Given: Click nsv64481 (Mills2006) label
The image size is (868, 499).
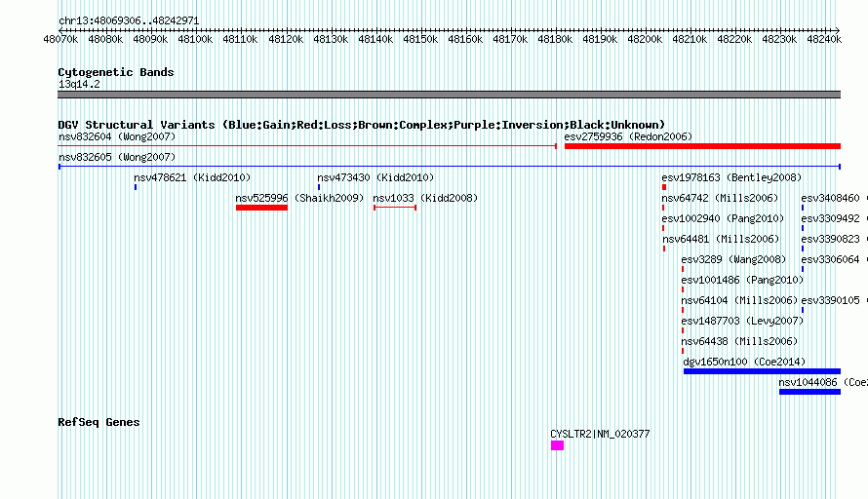Looking at the screenshot, I should pyautogui.click(x=721, y=239).
